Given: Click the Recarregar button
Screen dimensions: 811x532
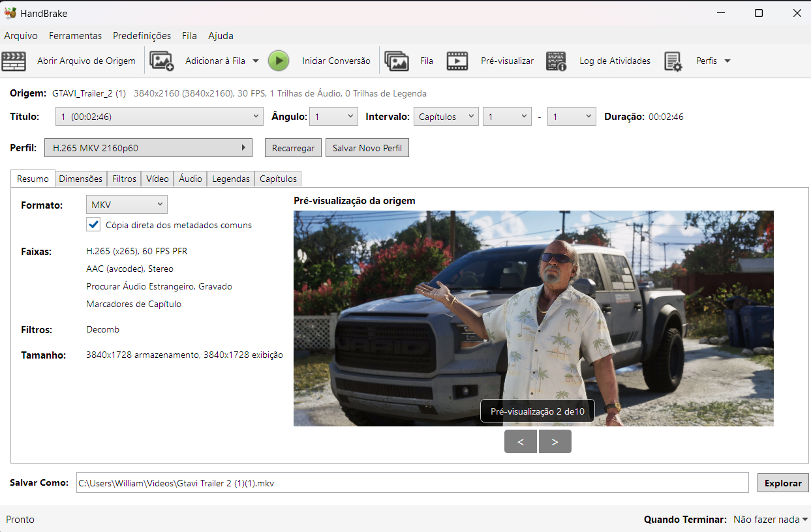Looking at the screenshot, I should pyautogui.click(x=293, y=148).
